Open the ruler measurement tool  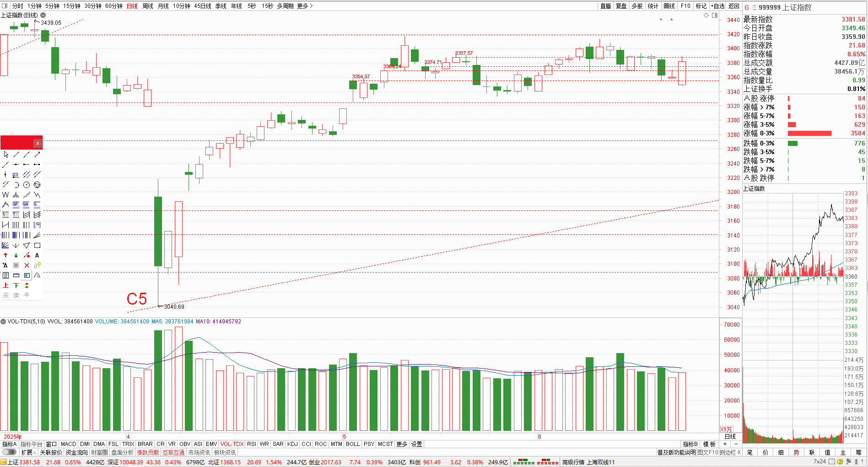(x=16, y=275)
